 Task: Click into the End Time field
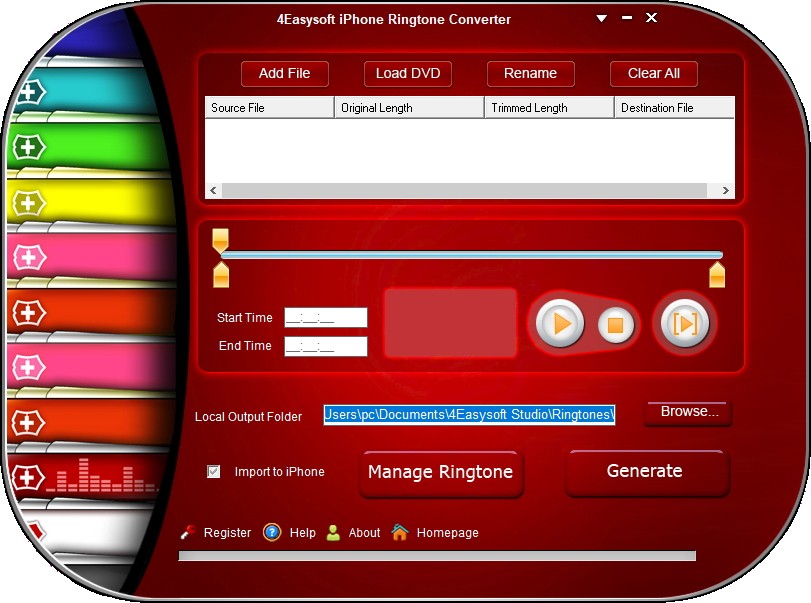coord(326,346)
